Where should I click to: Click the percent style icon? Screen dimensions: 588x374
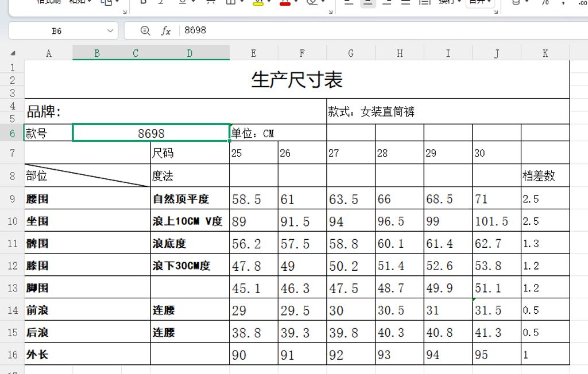(x=547, y=3)
